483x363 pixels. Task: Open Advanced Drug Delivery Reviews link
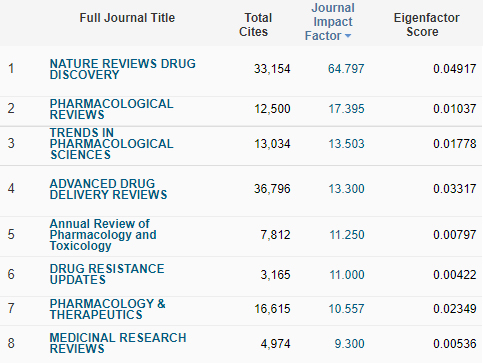(108, 189)
